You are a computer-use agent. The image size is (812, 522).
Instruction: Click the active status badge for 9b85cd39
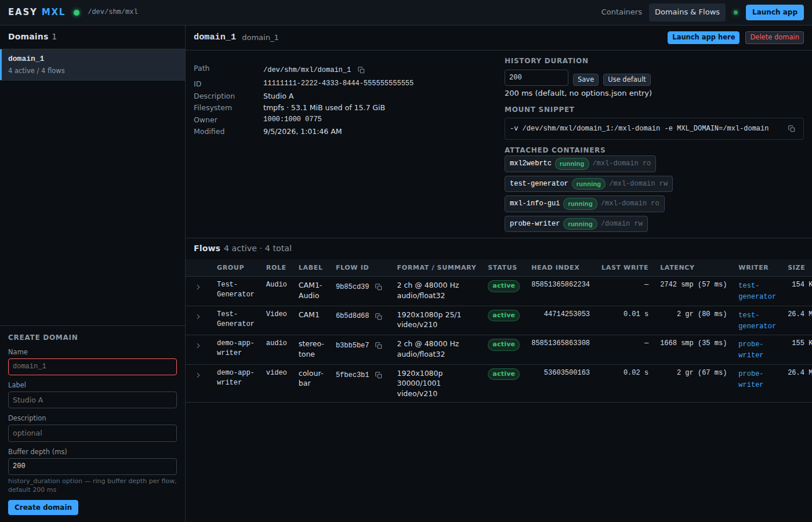[503, 286]
